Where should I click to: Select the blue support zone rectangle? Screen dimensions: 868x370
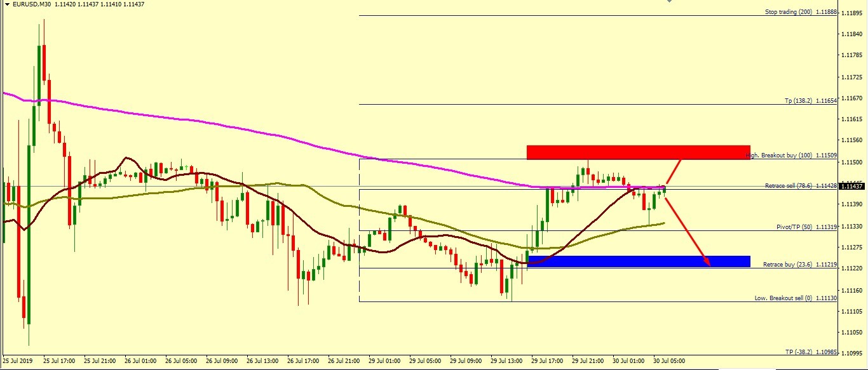tap(638, 261)
